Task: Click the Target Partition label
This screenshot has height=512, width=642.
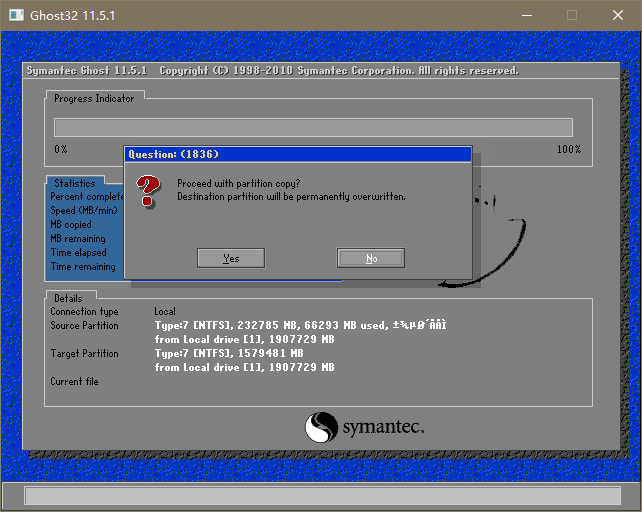Action: 84,354
